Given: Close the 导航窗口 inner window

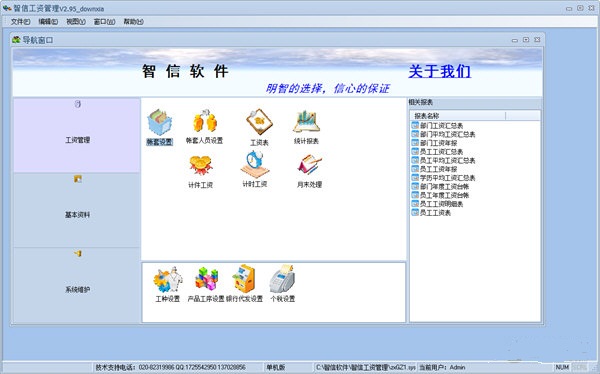Looking at the screenshot, I should [x=537, y=39].
